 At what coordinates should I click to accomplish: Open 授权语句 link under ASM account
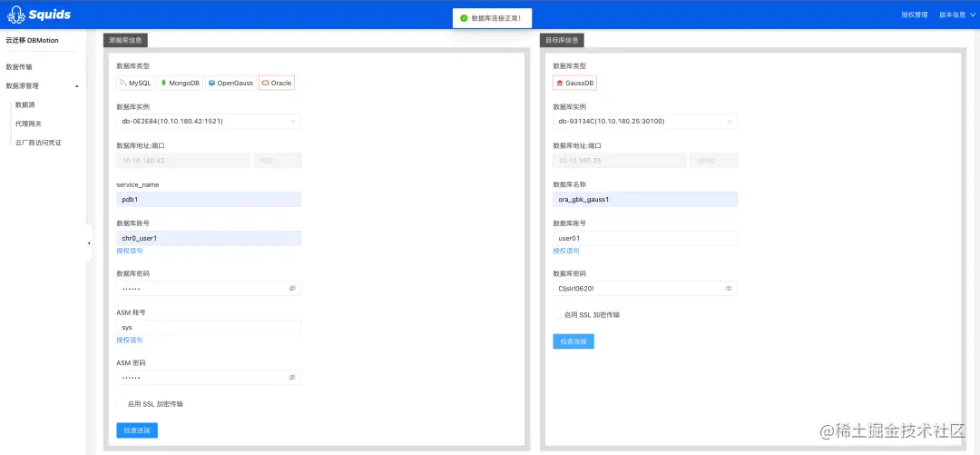pos(130,340)
